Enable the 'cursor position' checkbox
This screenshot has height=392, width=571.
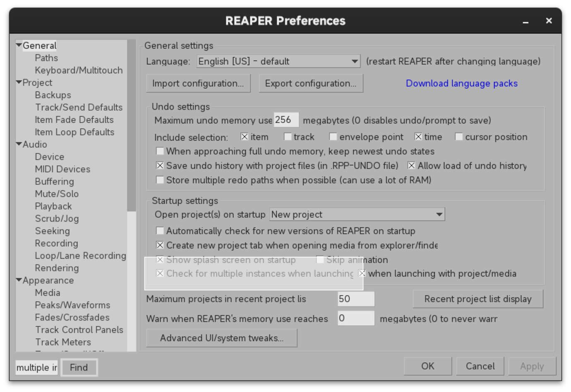[459, 136]
